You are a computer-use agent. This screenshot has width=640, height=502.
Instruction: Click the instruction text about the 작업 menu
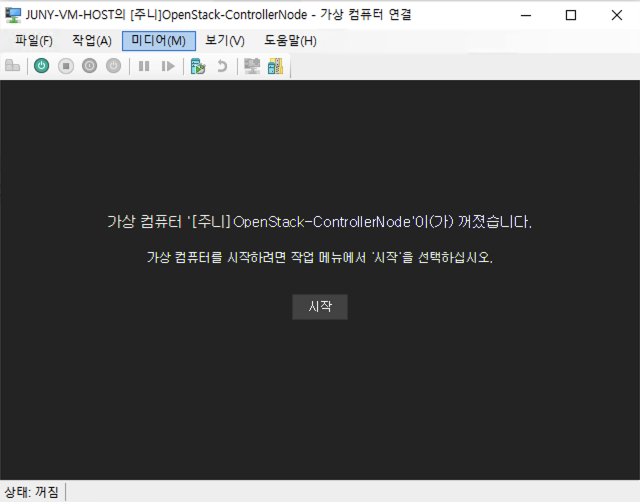tap(320, 258)
